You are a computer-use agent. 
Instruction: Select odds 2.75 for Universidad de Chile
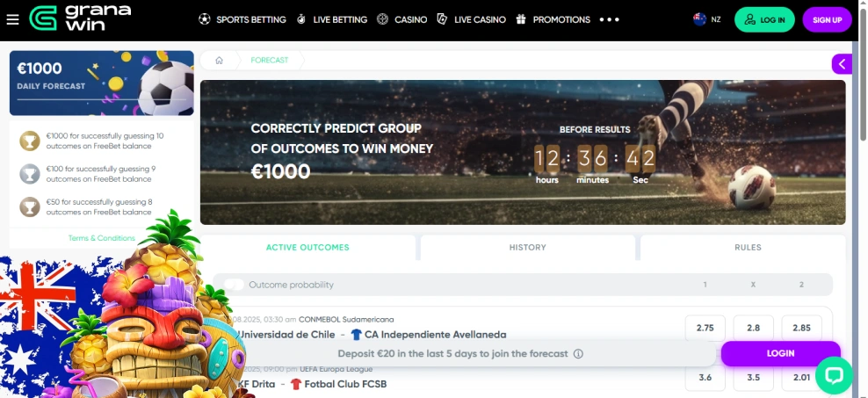(x=705, y=328)
